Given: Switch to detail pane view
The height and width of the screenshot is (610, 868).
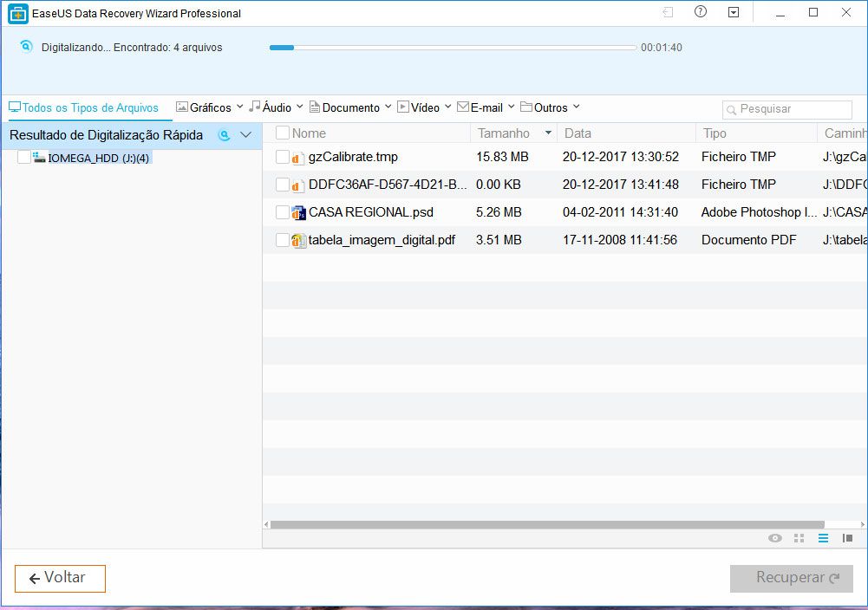Looking at the screenshot, I should 847,538.
